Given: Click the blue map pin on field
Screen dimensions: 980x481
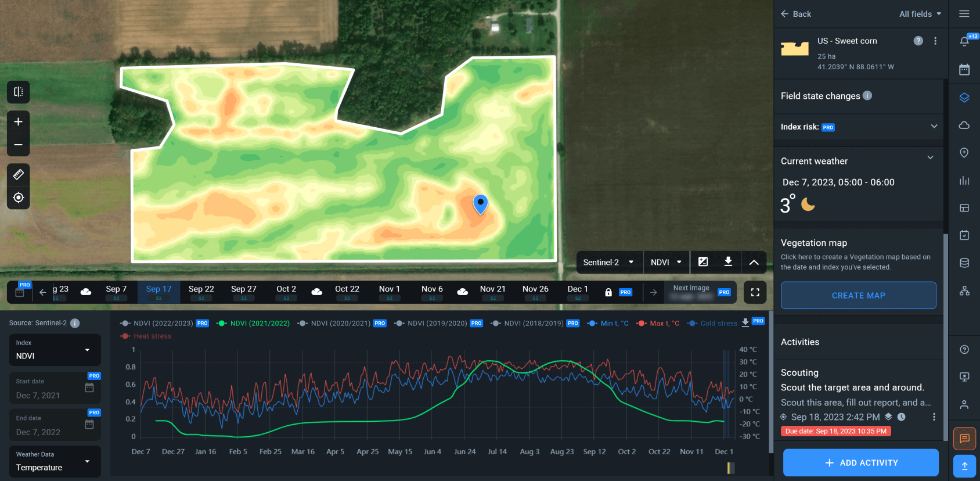Looking at the screenshot, I should pyautogui.click(x=480, y=204).
